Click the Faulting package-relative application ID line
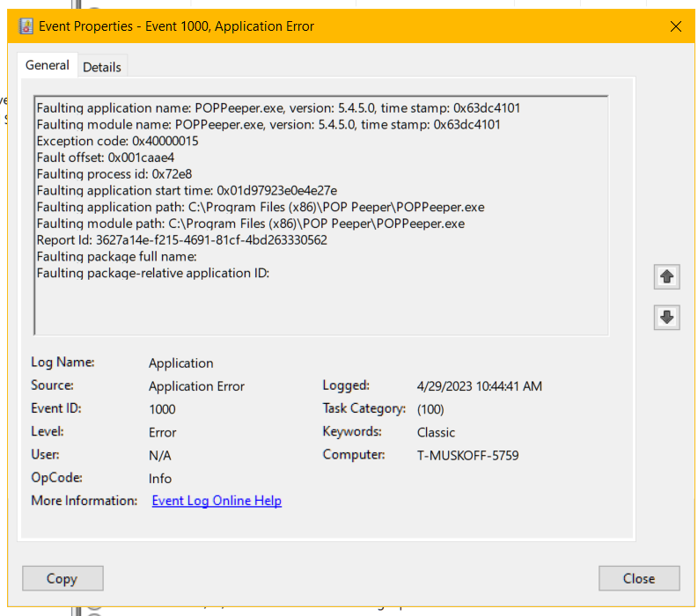The width and height of the screenshot is (698, 616). tap(153, 274)
